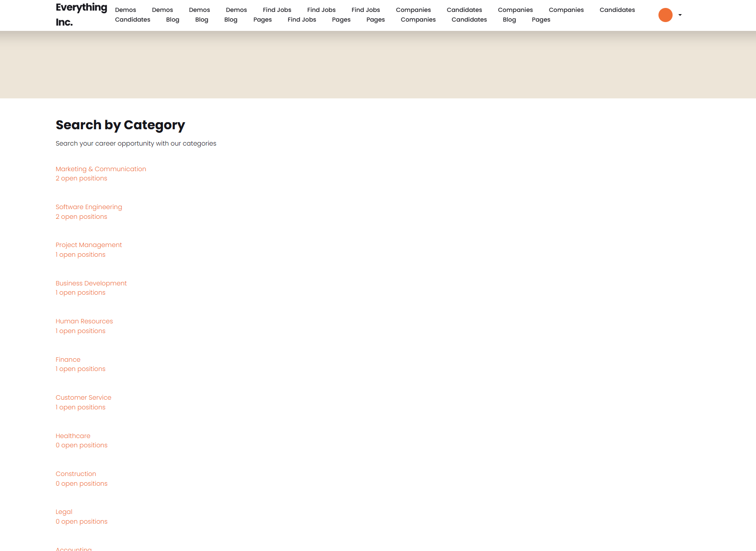Click open positions count under Healthcare
756x551 pixels.
[x=82, y=445]
